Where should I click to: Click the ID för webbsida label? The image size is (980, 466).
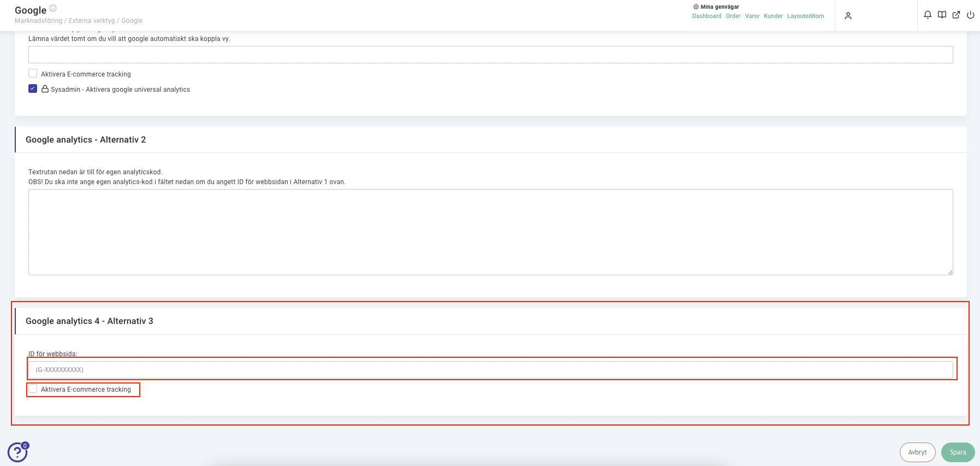click(x=53, y=354)
